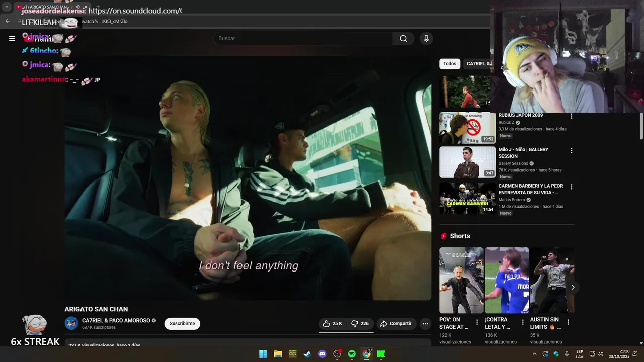Viewport: 644px width, 362px height.
Task: Open Milo J - Niño Gallery Session title
Action: [524, 153]
